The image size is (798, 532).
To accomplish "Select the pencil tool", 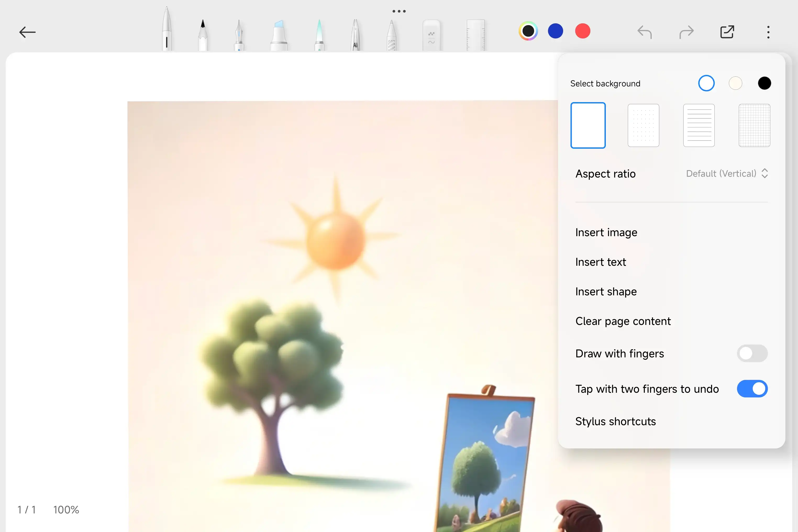I will (x=203, y=35).
